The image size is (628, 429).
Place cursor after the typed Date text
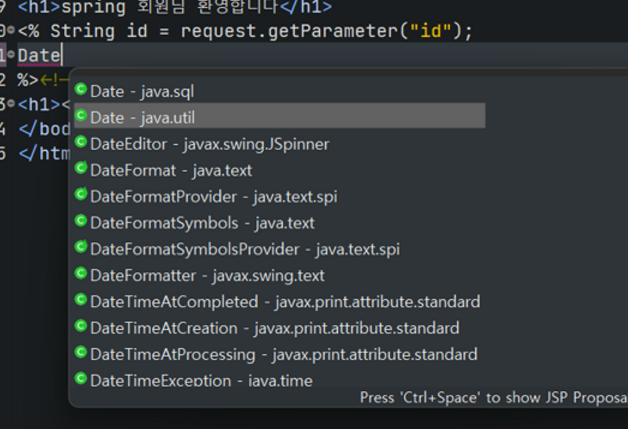(62, 55)
